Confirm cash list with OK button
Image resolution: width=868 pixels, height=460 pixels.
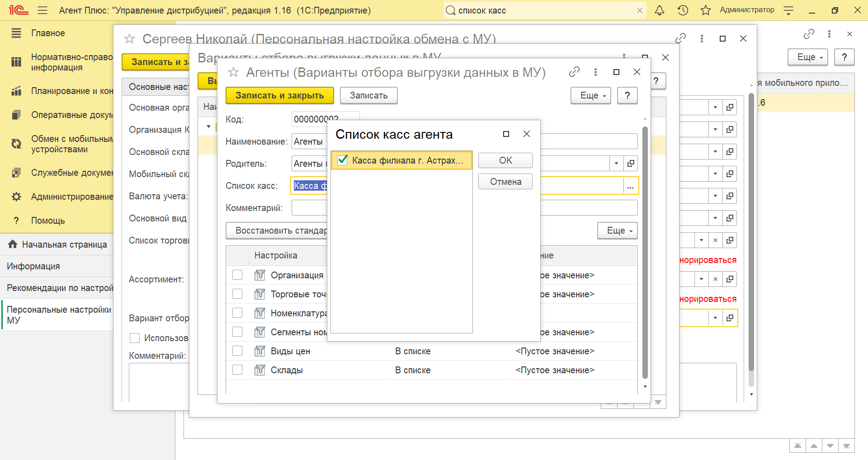click(505, 160)
